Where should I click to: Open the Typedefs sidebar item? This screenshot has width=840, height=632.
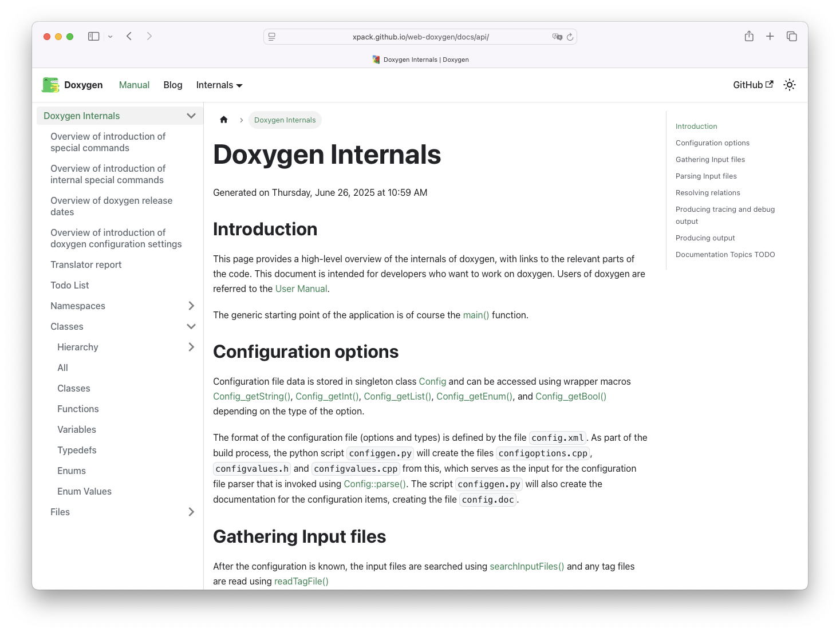(77, 450)
